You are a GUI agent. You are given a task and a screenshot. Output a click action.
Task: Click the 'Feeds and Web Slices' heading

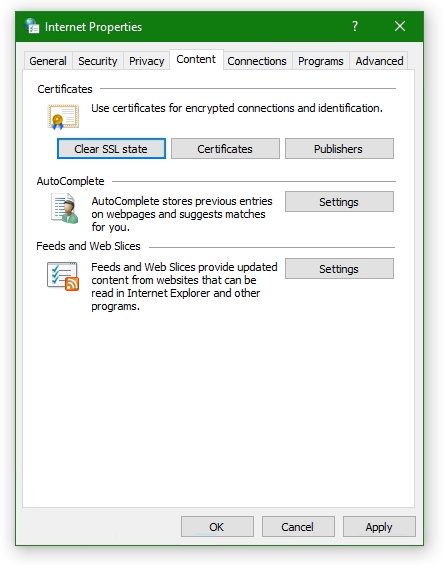point(88,246)
